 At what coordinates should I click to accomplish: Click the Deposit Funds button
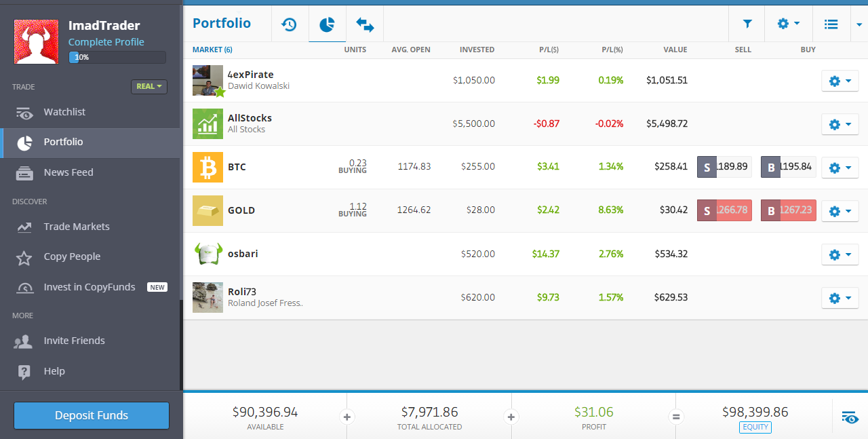point(92,415)
